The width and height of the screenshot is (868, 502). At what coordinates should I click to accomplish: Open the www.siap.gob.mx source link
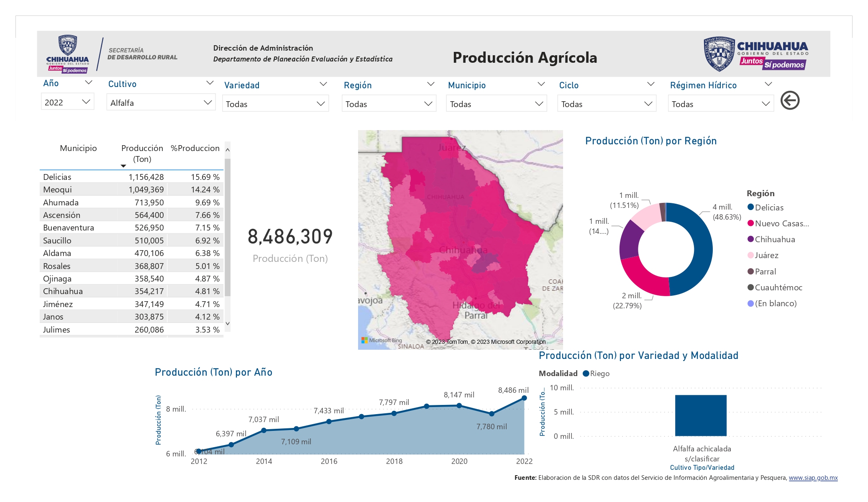tap(813, 478)
